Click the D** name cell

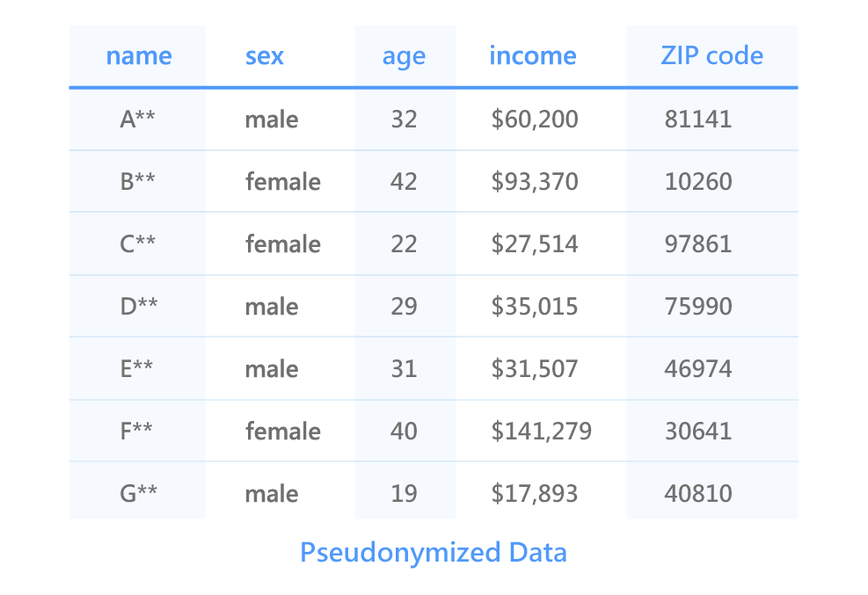(x=139, y=307)
